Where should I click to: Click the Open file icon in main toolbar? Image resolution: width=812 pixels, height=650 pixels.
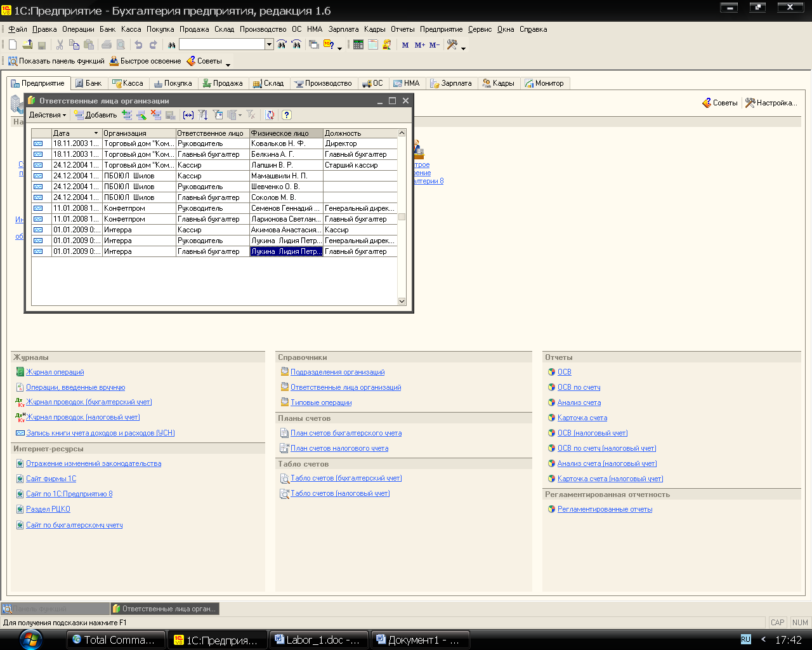click(27, 44)
